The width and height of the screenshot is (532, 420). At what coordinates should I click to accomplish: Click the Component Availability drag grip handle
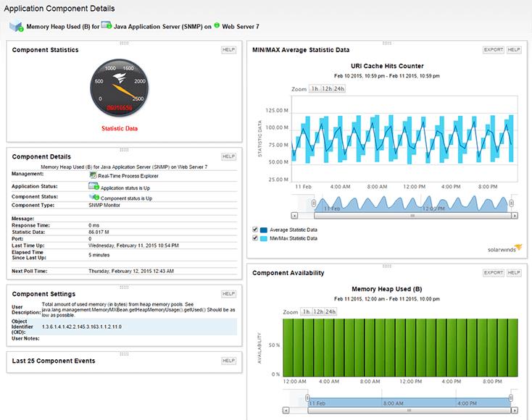tap(387, 266)
